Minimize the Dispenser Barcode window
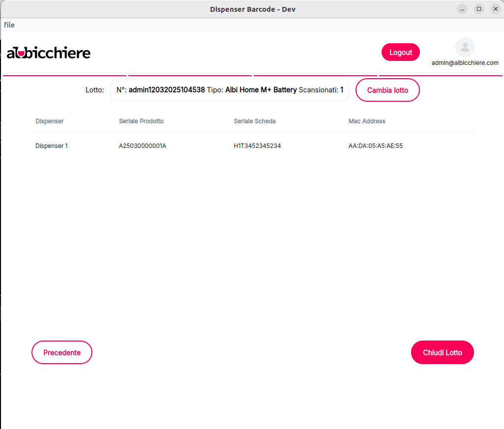This screenshot has height=429, width=504. 462,9
